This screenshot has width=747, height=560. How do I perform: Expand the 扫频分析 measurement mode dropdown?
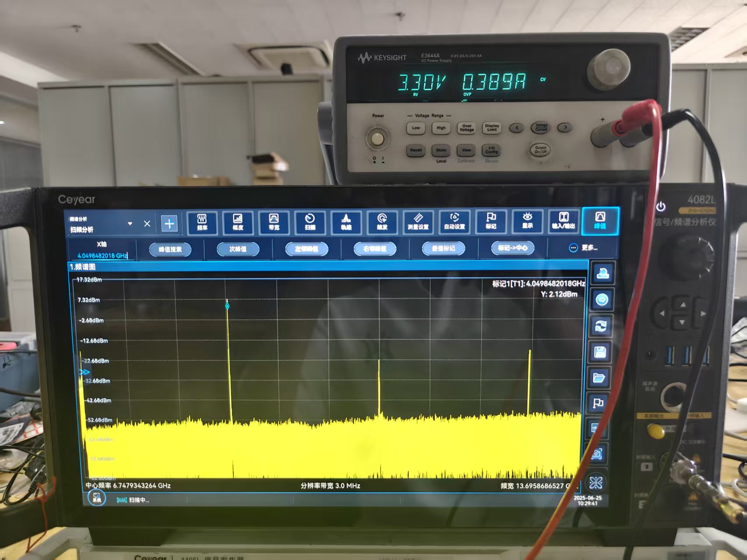click(x=130, y=224)
